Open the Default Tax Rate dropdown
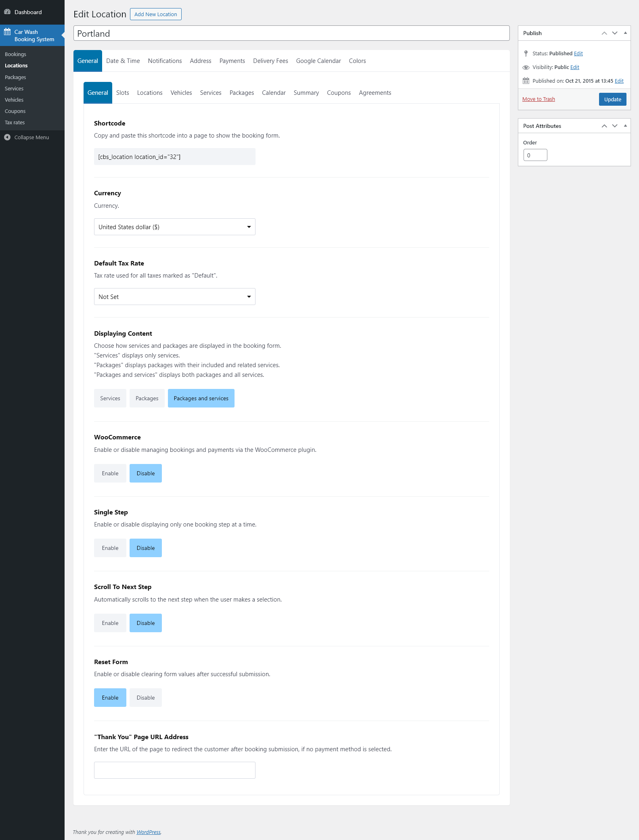This screenshot has width=639, height=840. click(x=174, y=297)
